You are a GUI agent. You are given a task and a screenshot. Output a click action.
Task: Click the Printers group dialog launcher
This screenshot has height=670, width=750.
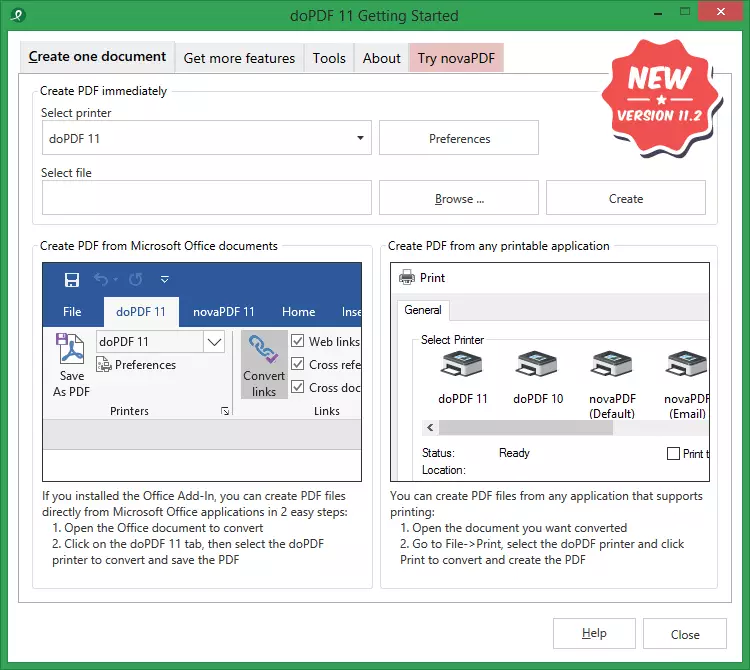(x=225, y=411)
